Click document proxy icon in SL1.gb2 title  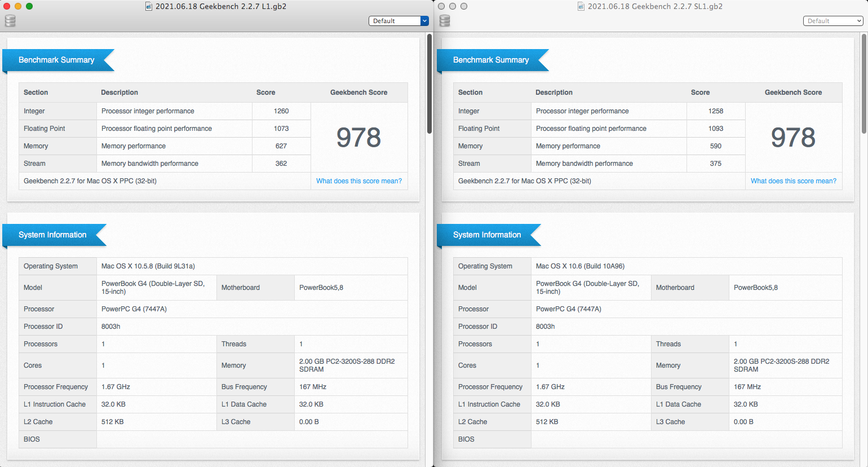pos(581,7)
